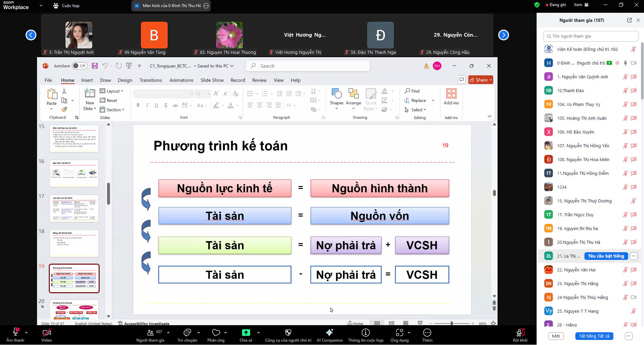Screen dimensions: 644x345
Task: Click the Tắt tiếng Tất cả button
Action: click(x=595, y=336)
